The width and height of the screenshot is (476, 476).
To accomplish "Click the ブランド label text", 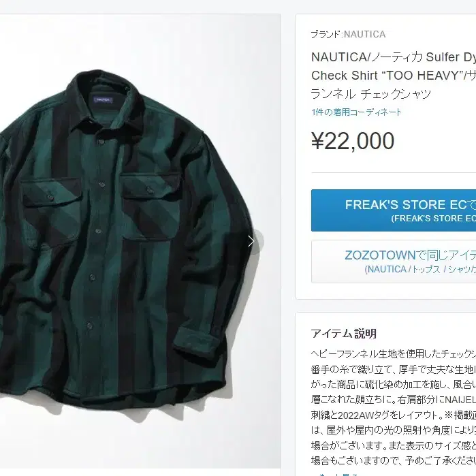I will click(x=326, y=34).
